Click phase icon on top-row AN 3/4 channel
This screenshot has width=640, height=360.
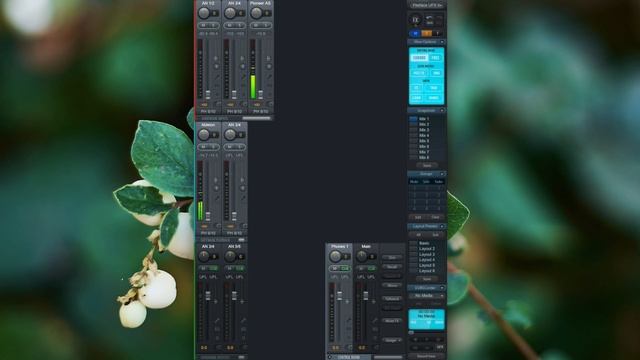[243, 66]
